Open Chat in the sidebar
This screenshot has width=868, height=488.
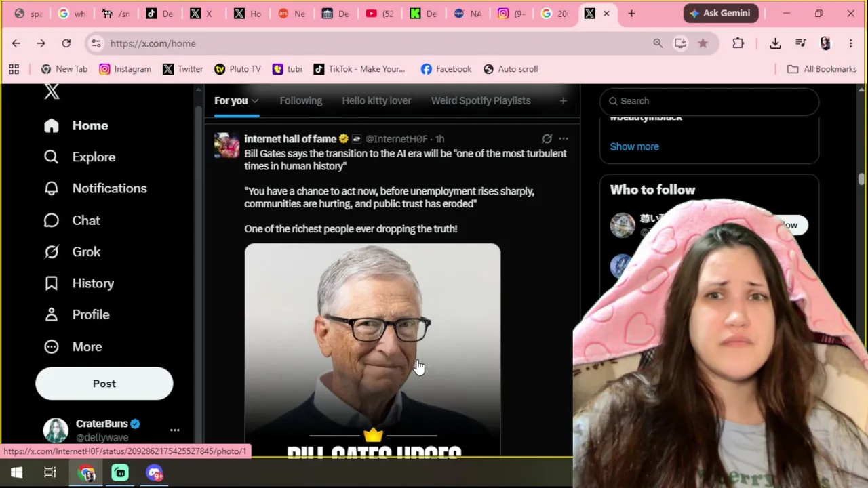click(x=71, y=220)
